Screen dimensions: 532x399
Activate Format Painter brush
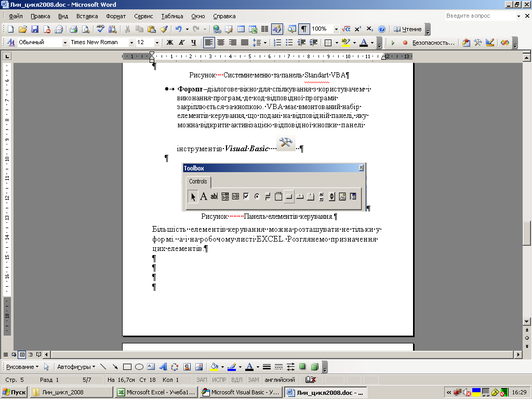164,29
